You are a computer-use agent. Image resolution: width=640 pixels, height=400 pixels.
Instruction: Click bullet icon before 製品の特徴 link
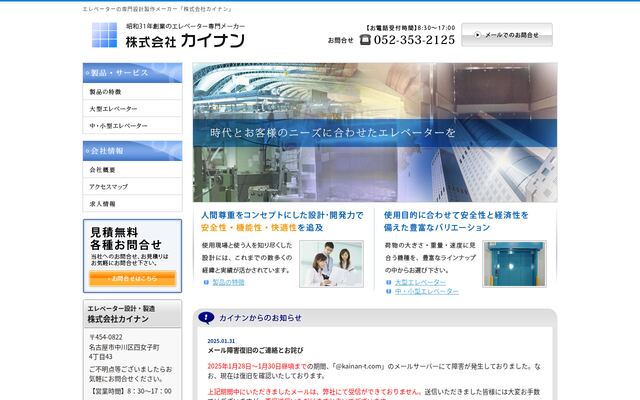[206, 282]
